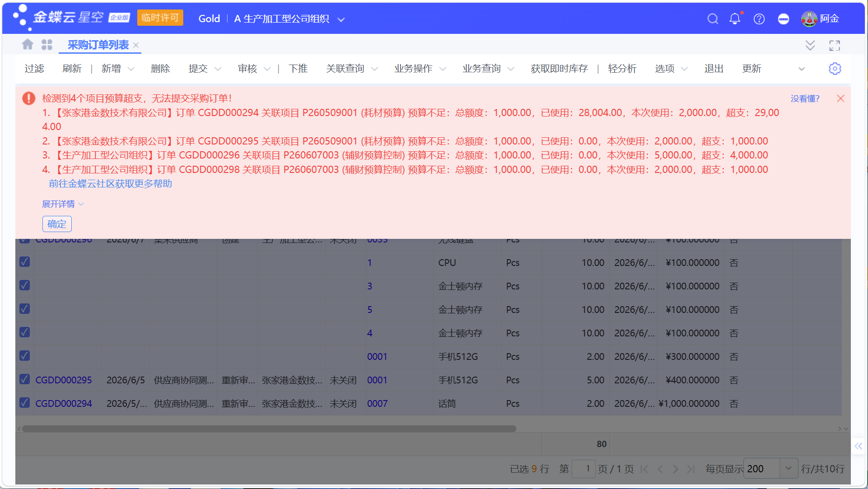Image resolution: width=868 pixels, height=489 pixels.
Task: Uncheck the CGDD000294 order checkbox
Action: click(x=25, y=403)
